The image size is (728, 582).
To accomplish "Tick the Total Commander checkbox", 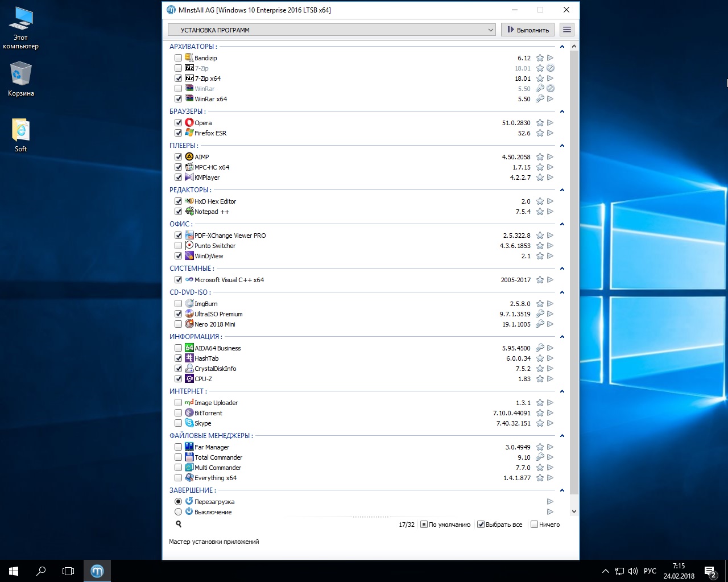I will pyautogui.click(x=179, y=457).
